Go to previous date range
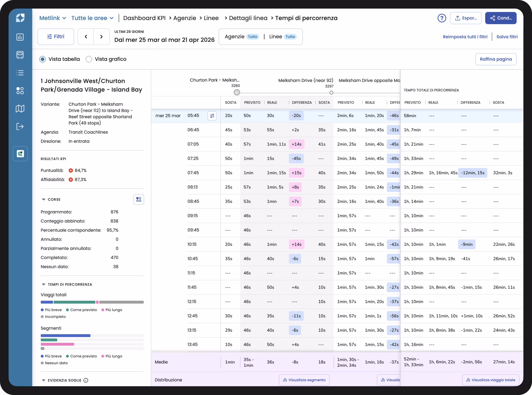 [x=86, y=36]
